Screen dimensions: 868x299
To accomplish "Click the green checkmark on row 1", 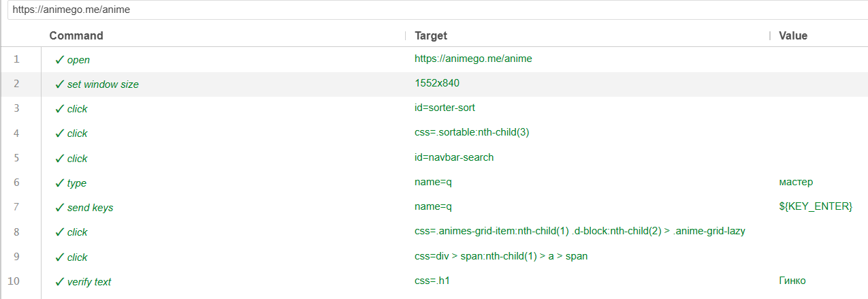I will pos(60,60).
